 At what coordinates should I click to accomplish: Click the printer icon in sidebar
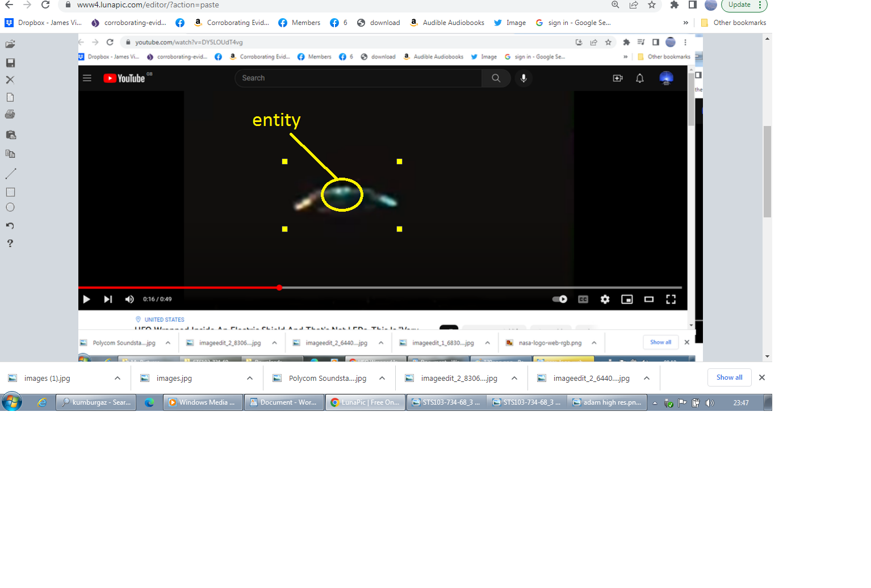(10, 115)
